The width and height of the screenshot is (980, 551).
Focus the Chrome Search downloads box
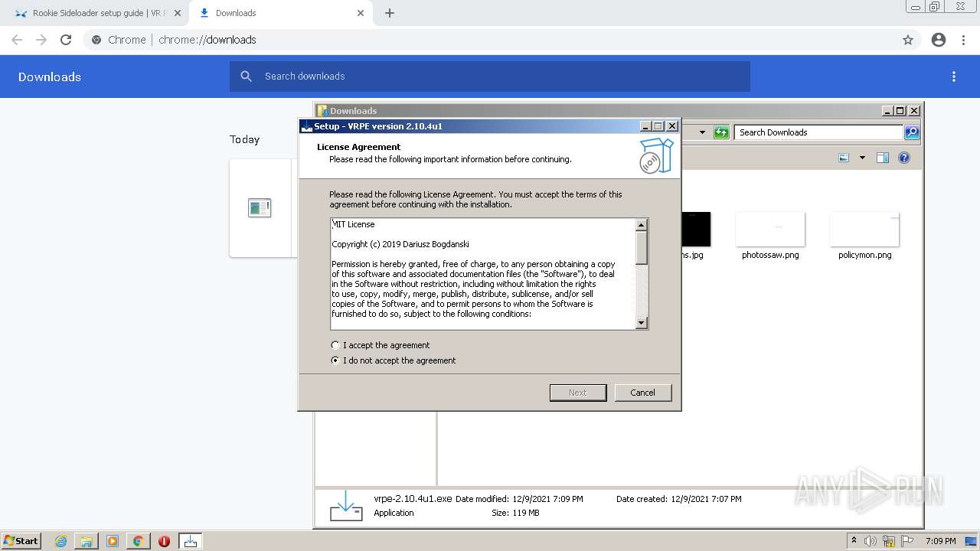point(490,77)
